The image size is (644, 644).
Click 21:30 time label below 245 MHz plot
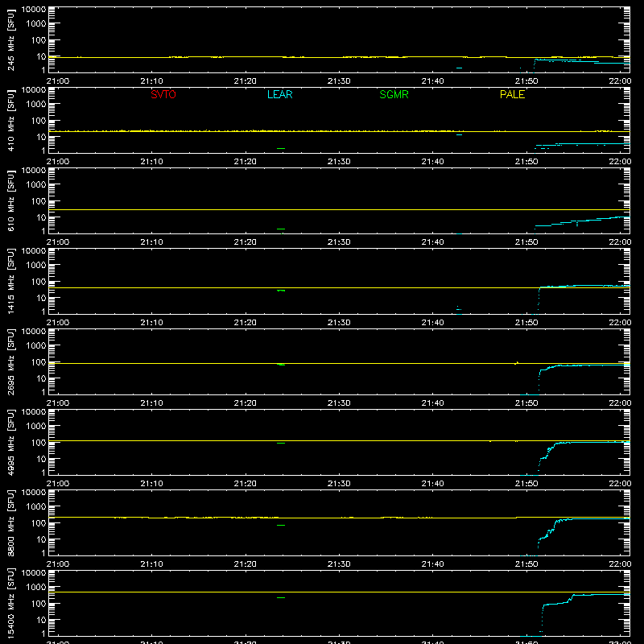point(339,81)
